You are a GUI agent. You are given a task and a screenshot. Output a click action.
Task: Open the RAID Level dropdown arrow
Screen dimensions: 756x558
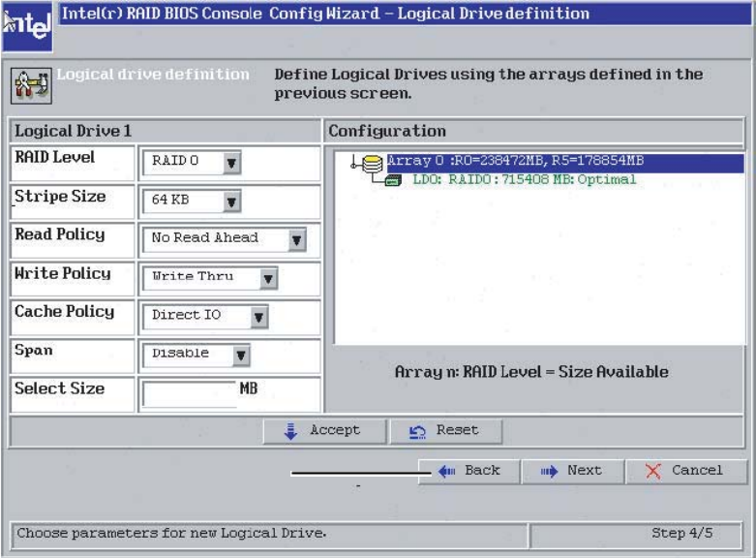(x=231, y=163)
